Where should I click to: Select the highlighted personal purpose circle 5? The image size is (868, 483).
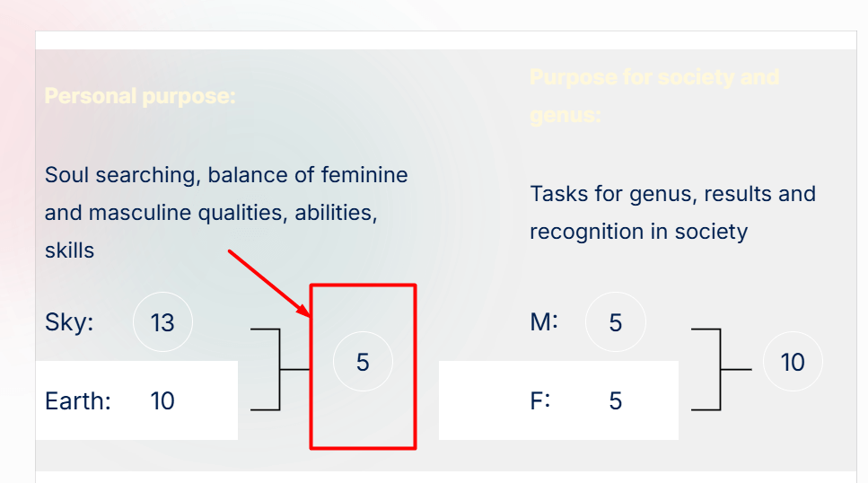(364, 362)
